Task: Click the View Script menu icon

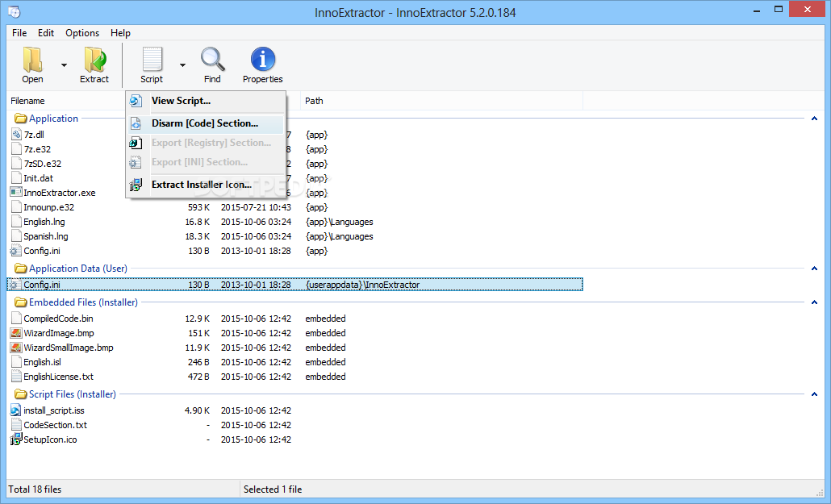Action: pos(136,101)
